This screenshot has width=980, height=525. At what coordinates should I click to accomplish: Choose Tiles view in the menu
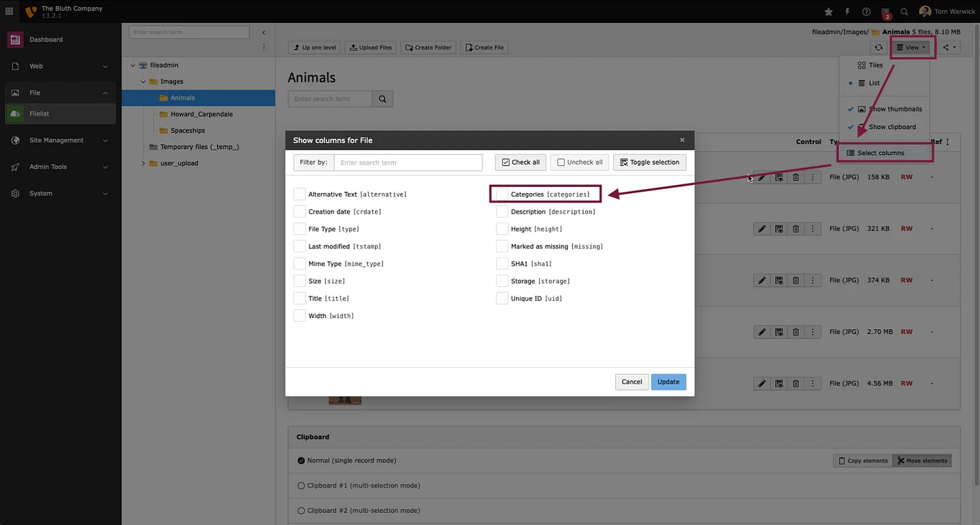click(875, 65)
